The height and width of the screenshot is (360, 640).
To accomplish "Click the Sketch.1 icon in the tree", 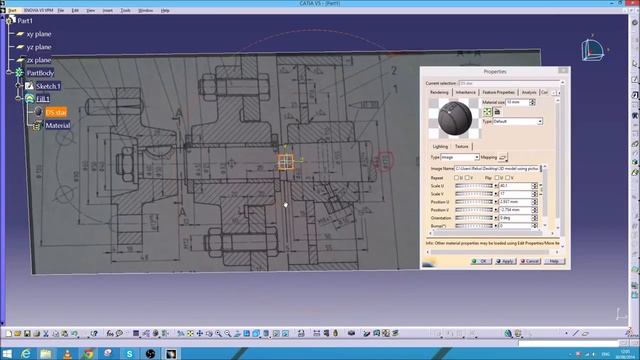I will pos(29,86).
